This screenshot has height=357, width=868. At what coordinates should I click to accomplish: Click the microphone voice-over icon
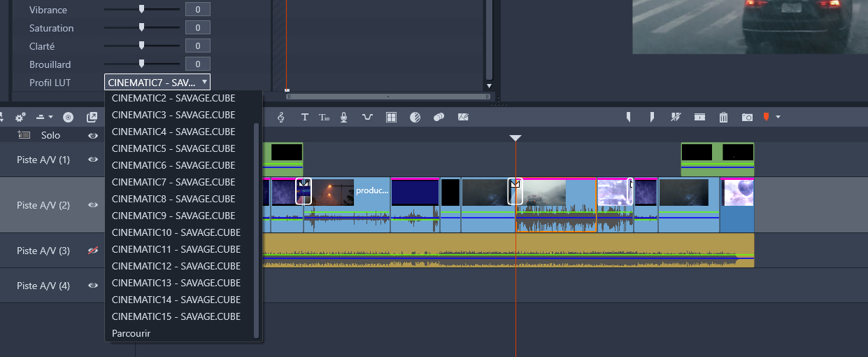click(343, 118)
